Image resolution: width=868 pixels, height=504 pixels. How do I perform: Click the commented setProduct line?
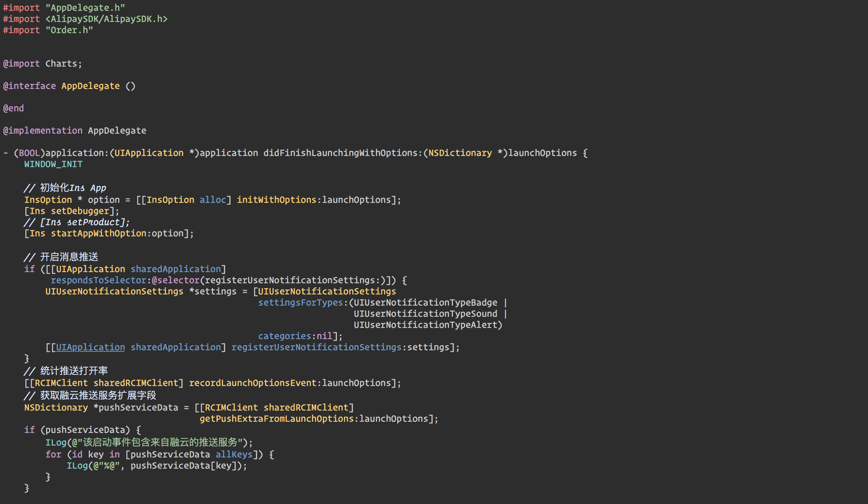click(x=77, y=222)
